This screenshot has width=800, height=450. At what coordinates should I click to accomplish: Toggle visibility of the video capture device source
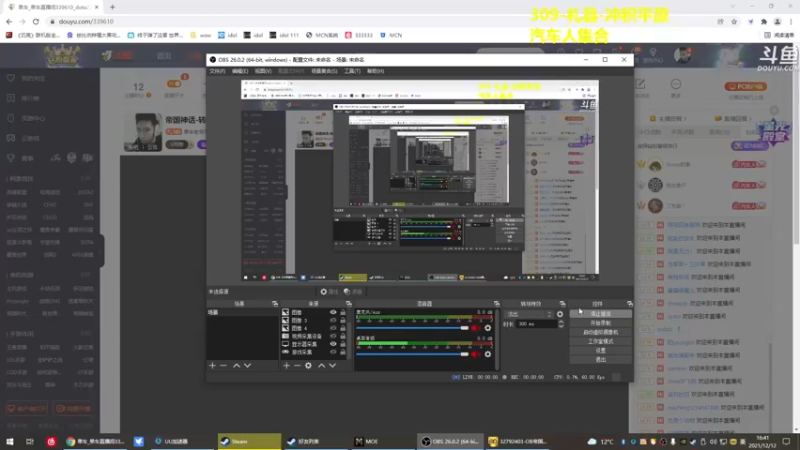click(x=333, y=336)
